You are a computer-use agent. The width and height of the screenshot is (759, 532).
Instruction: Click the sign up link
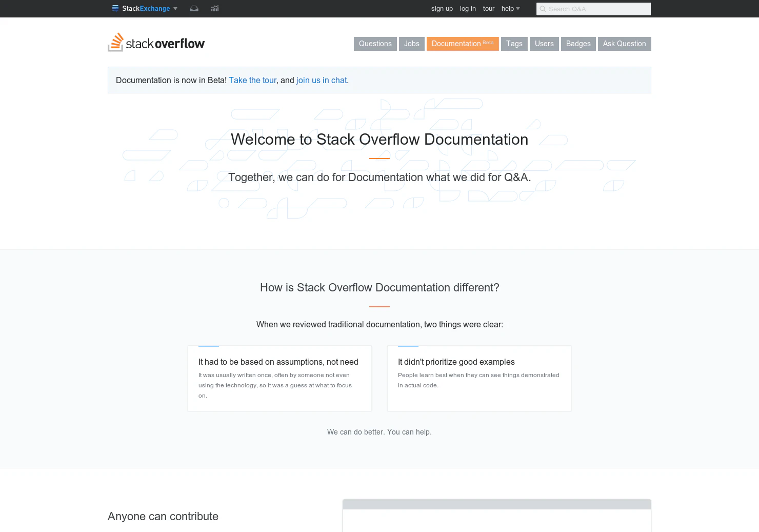click(x=442, y=9)
